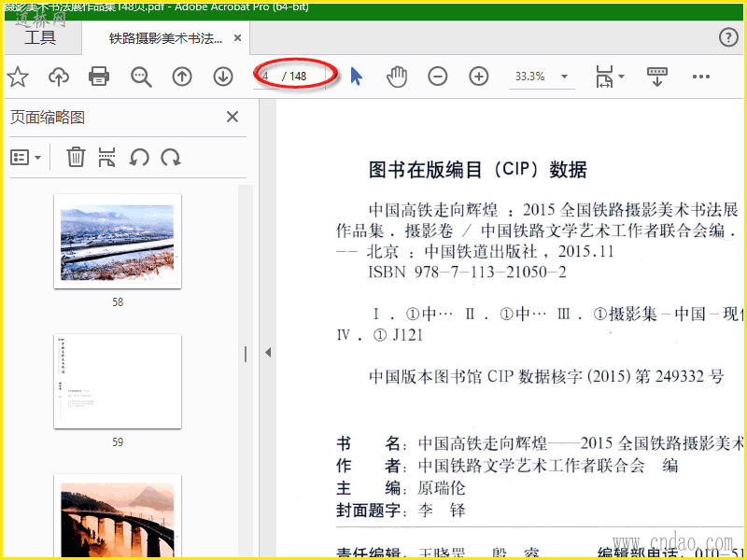
Task: Rotate page clockwise
Action: (x=171, y=157)
